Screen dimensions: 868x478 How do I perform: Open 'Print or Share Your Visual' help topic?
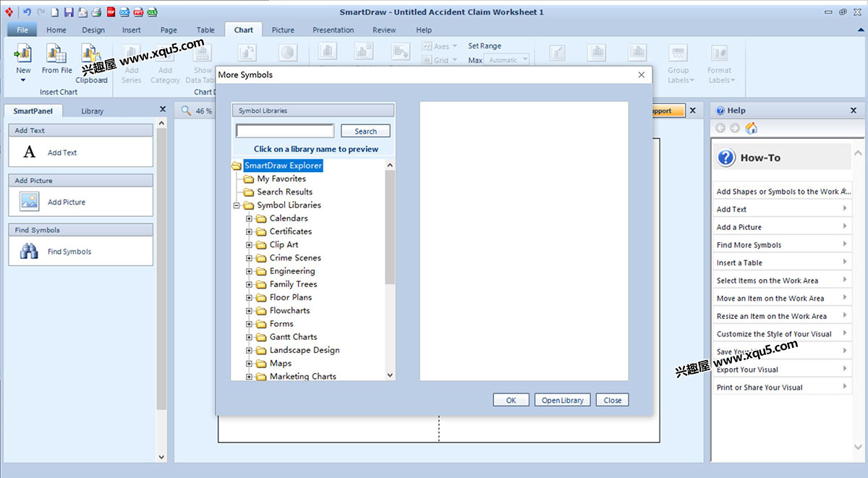click(x=781, y=387)
